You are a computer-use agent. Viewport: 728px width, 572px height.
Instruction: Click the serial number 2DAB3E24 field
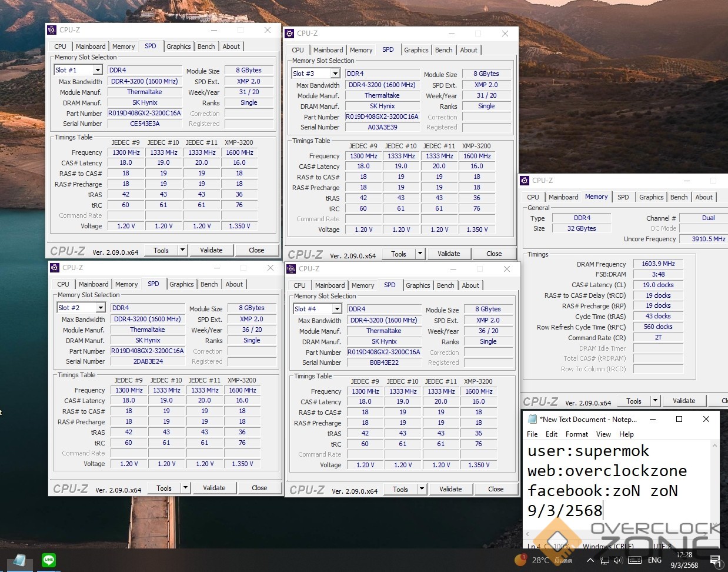[x=148, y=361]
